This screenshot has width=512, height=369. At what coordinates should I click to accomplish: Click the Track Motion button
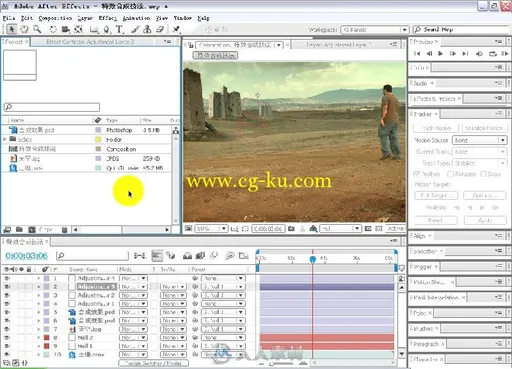[436, 128]
